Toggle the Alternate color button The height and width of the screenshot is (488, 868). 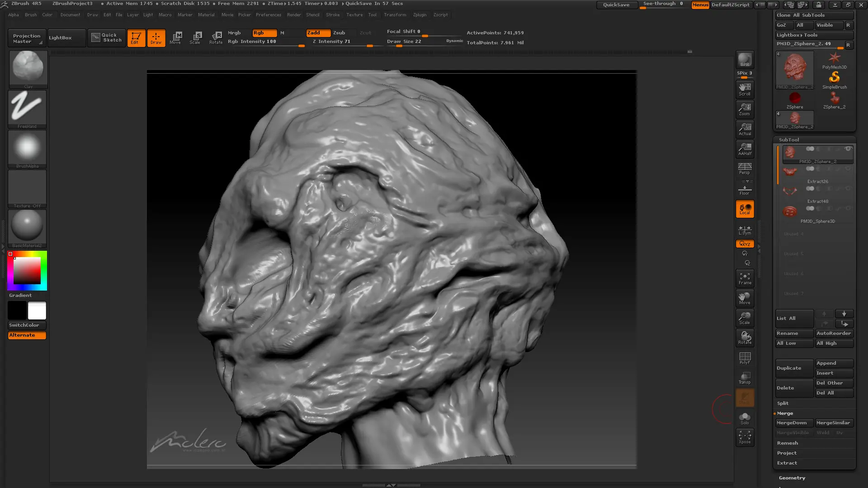pos(27,335)
